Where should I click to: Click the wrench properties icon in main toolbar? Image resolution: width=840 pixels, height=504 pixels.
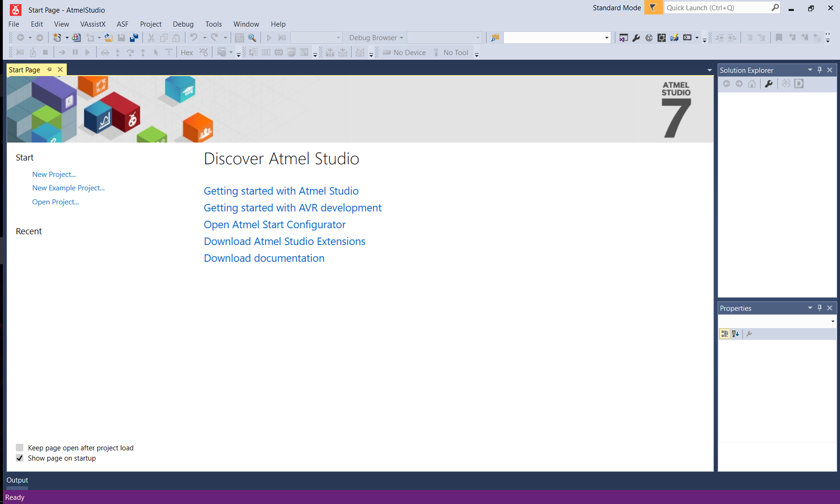[636, 38]
